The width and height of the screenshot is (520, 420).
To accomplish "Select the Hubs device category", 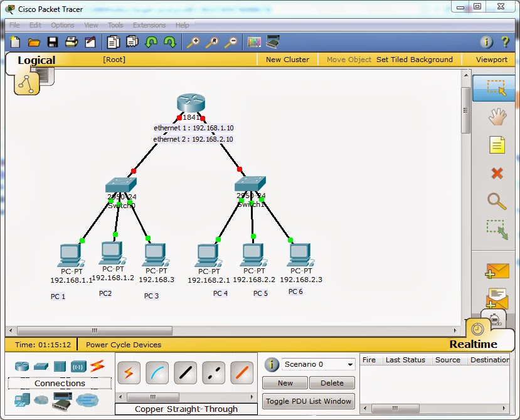I will click(60, 366).
